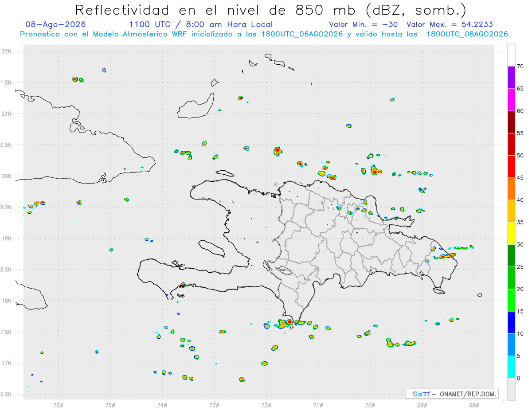Select the 76W longitude axis label
The height and width of the screenshot is (411, 532).
(x=58, y=405)
